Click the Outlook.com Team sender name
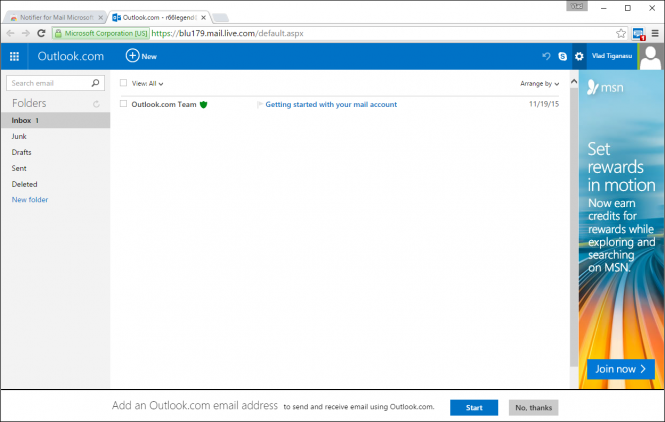Image resolution: width=665 pixels, height=422 pixels. click(164, 104)
